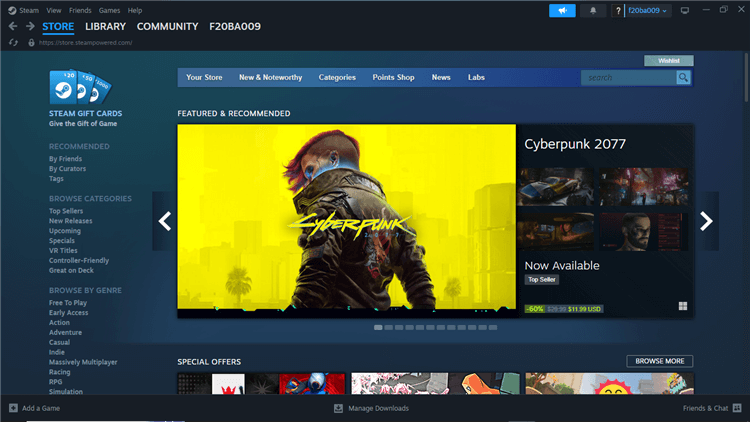Reload the store page
Screen dimensions: 750x422
(13, 43)
